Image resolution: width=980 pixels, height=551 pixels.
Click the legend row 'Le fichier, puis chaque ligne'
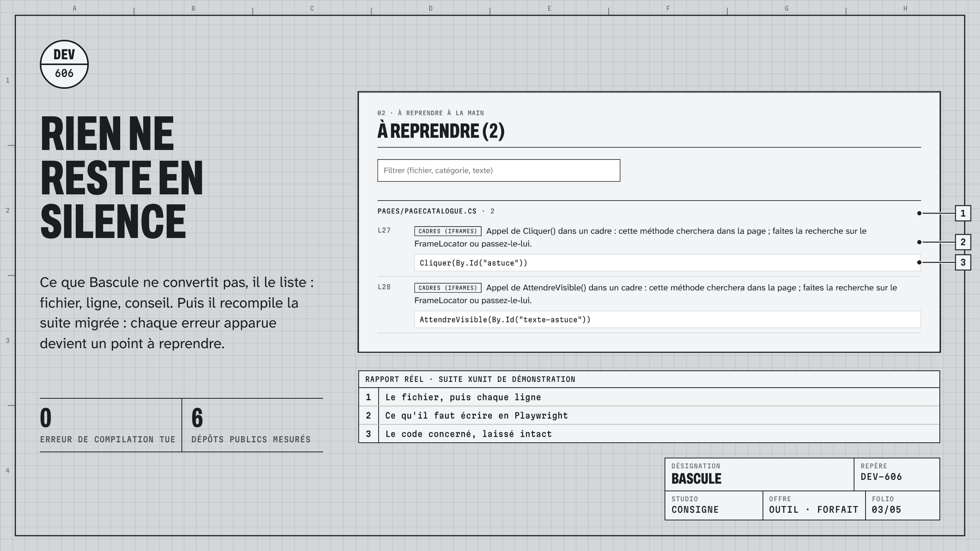click(649, 397)
